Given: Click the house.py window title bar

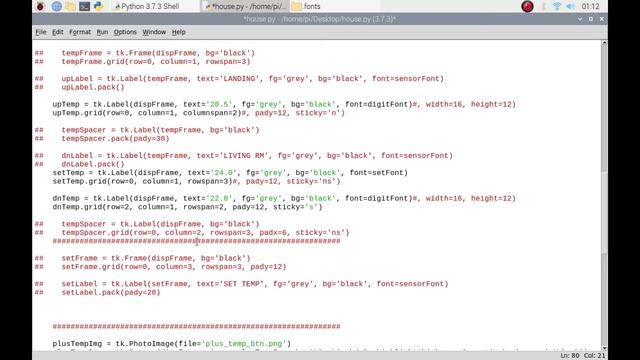Looking at the screenshot, I should [x=319, y=19].
